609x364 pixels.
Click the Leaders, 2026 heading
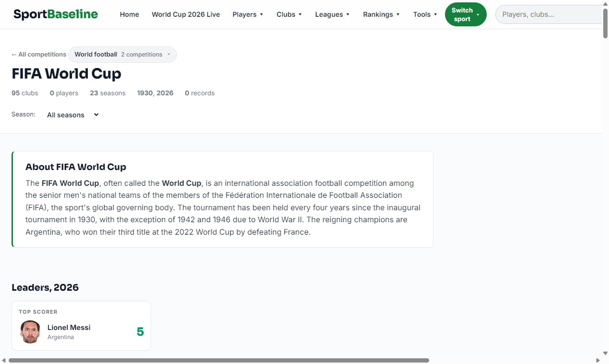pyautogui.click(x=45, y=287)
